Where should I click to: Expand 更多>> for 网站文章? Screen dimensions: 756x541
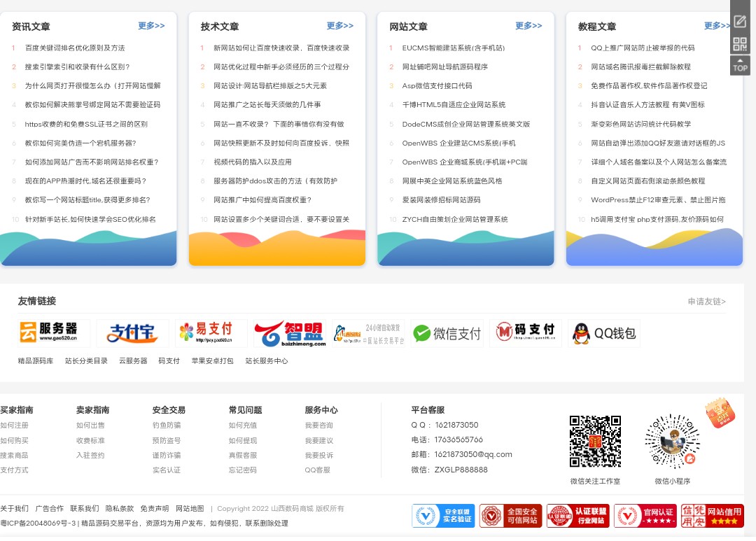[x=528, y=26]
